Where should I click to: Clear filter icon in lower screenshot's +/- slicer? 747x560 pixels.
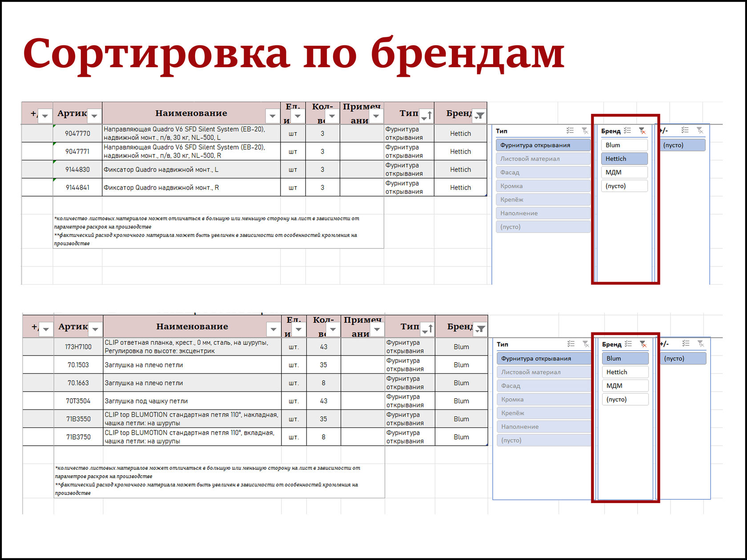(x=701, y=344)
